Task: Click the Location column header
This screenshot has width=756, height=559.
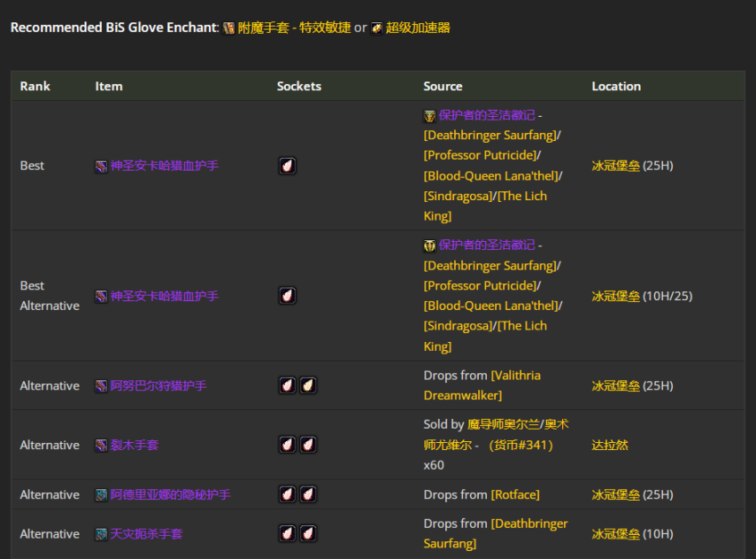Action: [616, 86]
